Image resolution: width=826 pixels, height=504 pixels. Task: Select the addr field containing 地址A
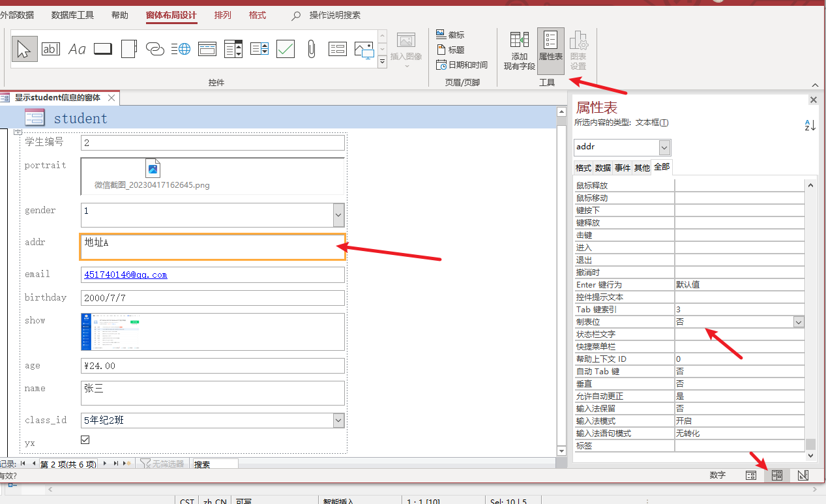(x=213, y=246)
